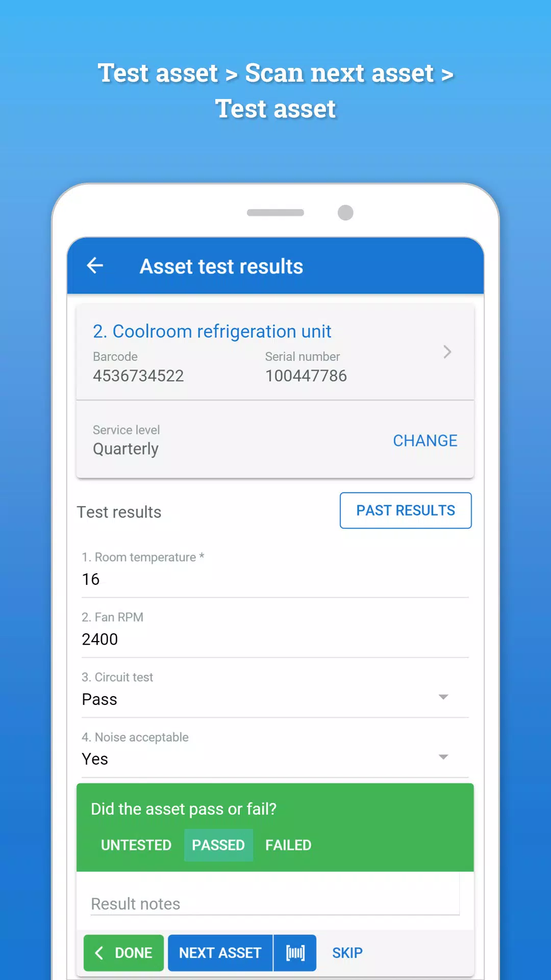The height and width of the screenshot is (980, 551).
Task: Click the DONE left chevron icon
Action: tap(100, 952)
